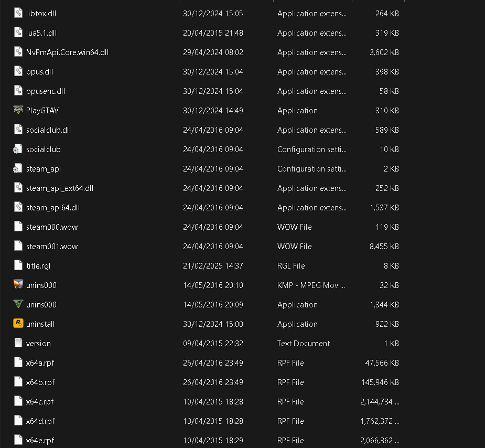Click the NvPmApi.Core.win64.dll file name
Viewport: 485px width, 448px height.
click(67, 52)
